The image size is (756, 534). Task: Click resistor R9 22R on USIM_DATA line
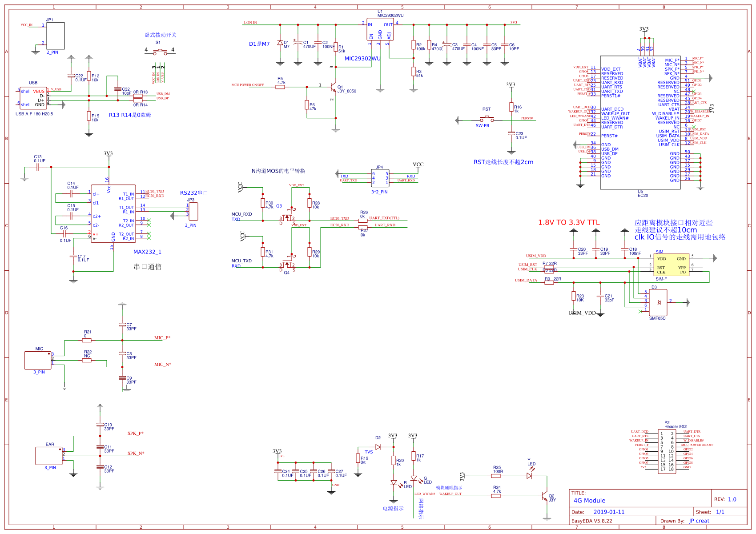(549, 282)
